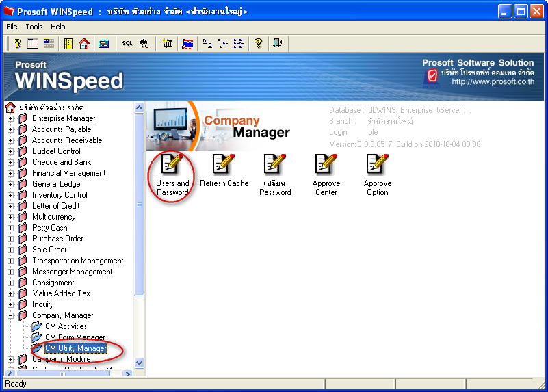Select Consignment in the tree
The width and height of the screenshot is (548, 392).
coord(53,283)
